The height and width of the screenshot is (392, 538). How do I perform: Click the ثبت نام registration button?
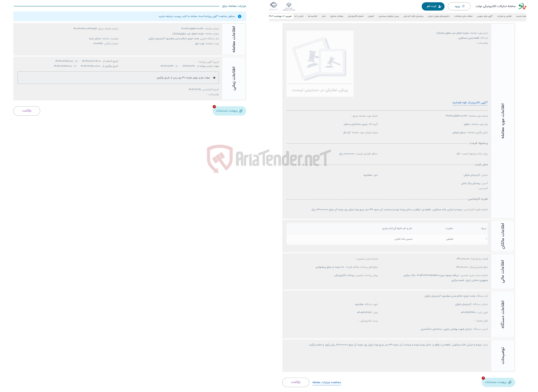432,6
